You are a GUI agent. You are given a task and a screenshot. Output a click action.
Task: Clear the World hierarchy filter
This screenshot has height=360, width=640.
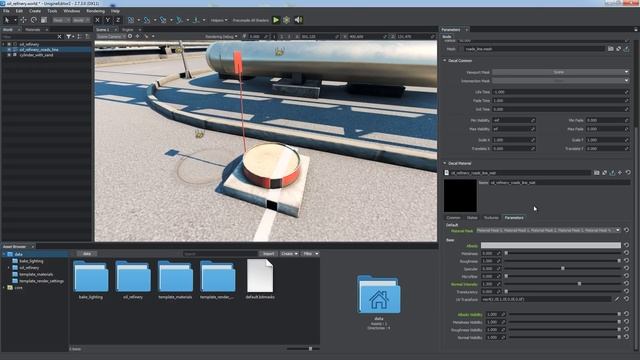pyautogui.click(x=60, y=37)
